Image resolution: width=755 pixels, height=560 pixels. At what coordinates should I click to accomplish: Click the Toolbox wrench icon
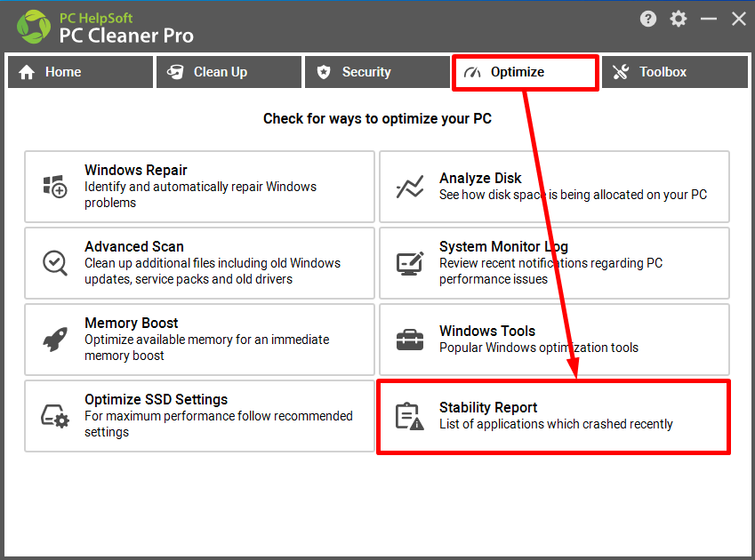tap(621, 72)
